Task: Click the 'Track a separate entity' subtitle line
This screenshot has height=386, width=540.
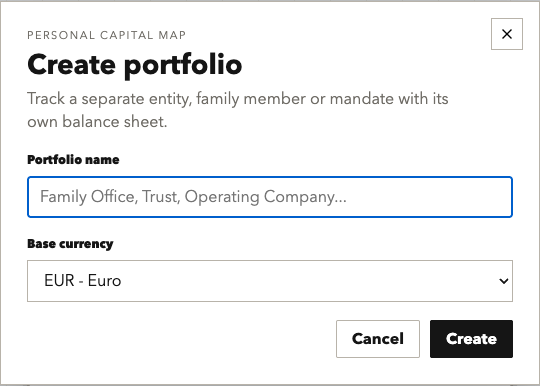Action: click(x=238, y=99)
